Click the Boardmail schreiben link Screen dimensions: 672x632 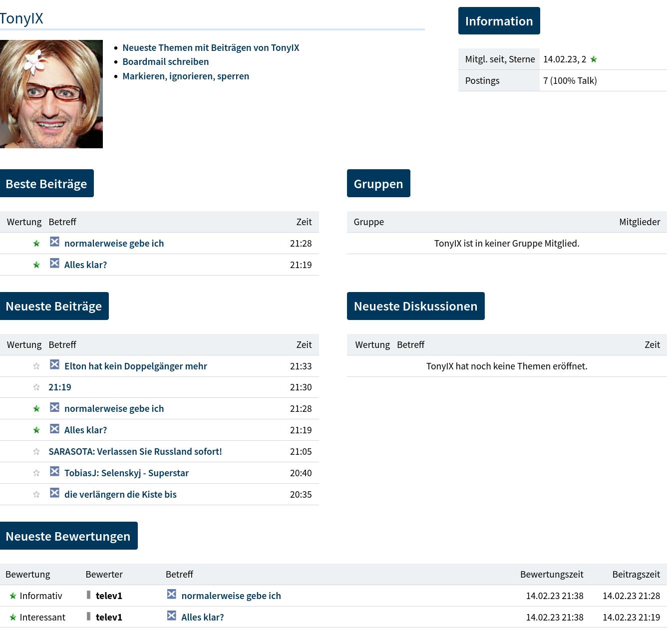tap(165, 62)
